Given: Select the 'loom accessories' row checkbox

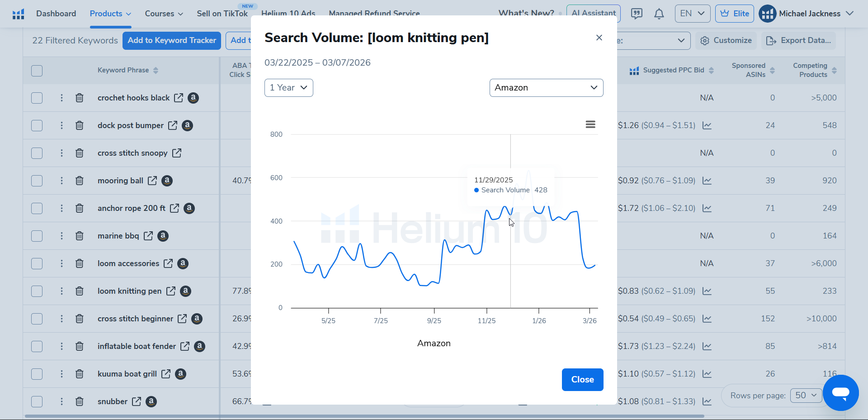Looking at the screenshot, I should [x=37, y=263].
